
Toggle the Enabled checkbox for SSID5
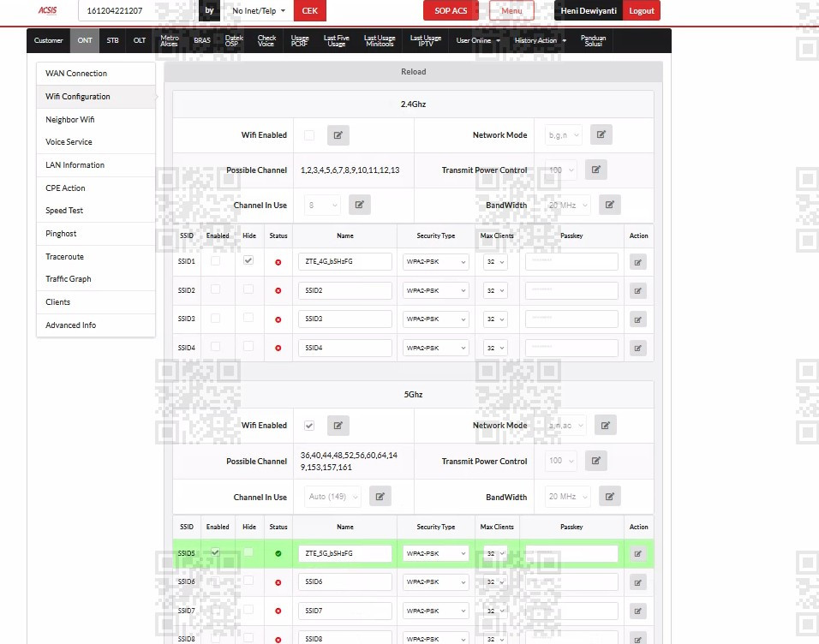215,552
